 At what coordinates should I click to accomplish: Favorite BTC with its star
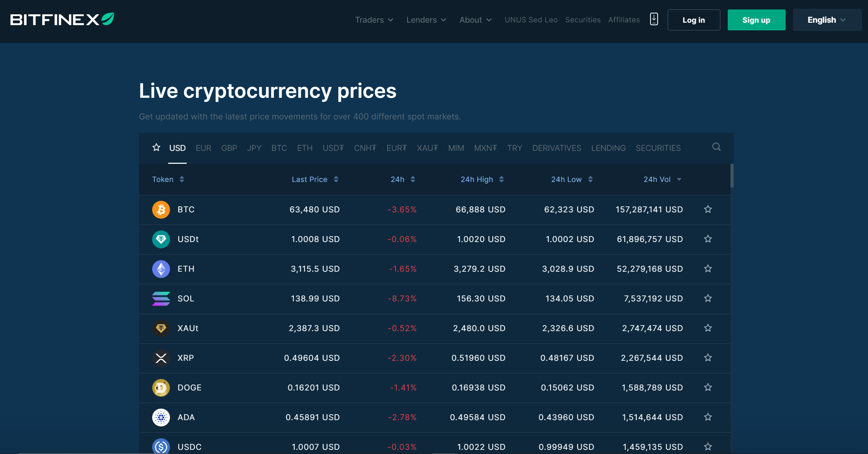pos(708,209)
